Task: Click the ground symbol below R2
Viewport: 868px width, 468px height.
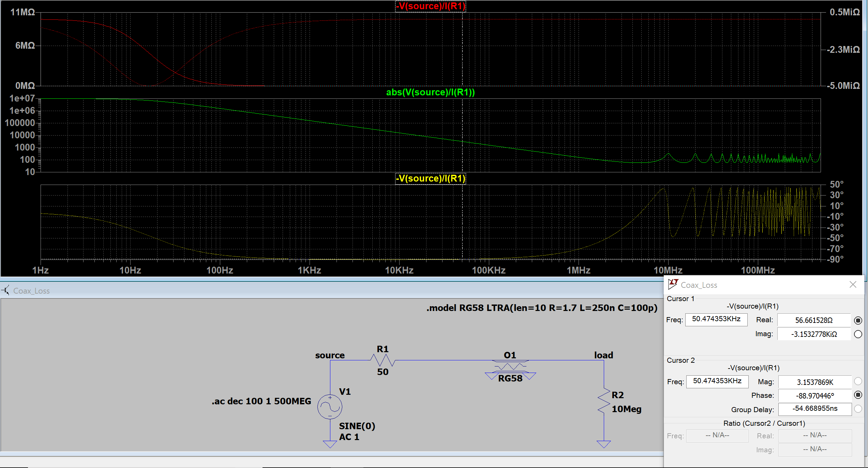Action: click(603, 443)
